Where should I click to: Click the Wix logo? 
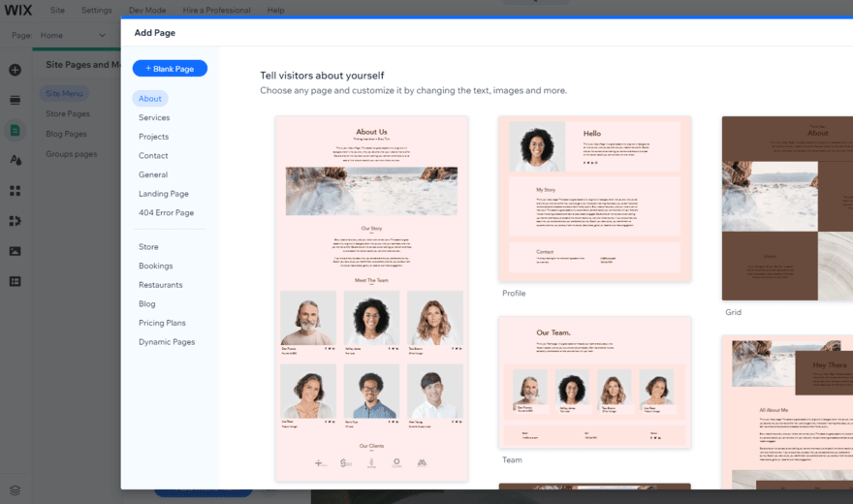18,10
